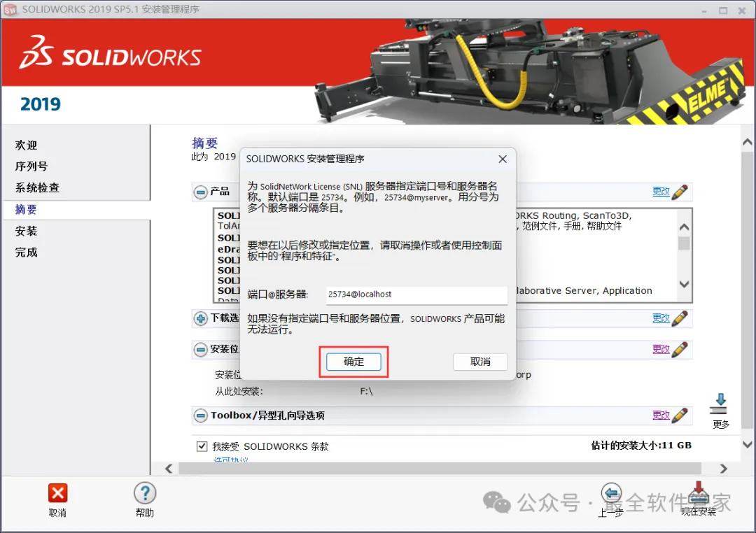The height and width of the screenshot is (533, 756).
Task: Open 帮助 question mark icon
Action: click(x=145, y=494)
